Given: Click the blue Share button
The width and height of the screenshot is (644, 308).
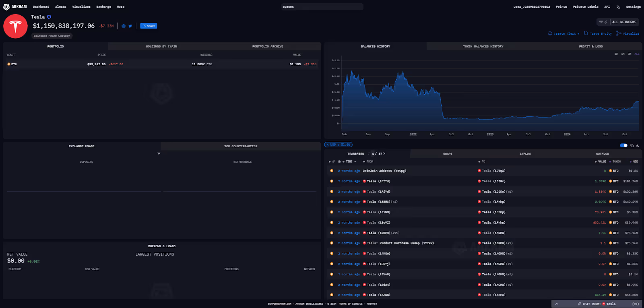Looking at the screenshot, I should (x=149, y=26).
